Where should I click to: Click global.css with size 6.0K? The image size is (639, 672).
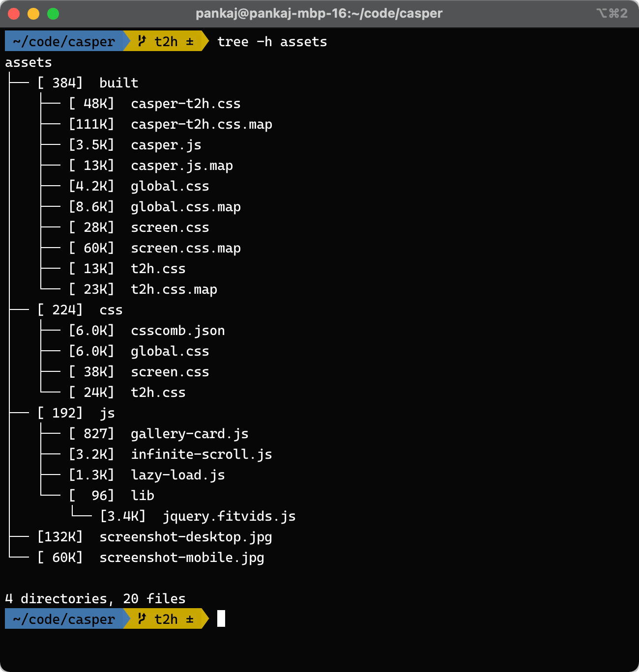(x=170, y=351)
